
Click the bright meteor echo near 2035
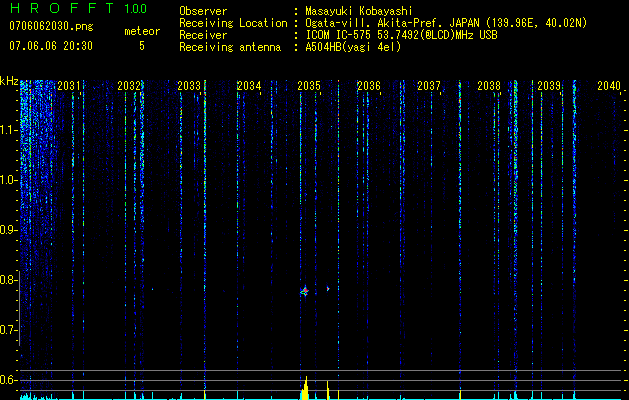(x=305, y=291)
